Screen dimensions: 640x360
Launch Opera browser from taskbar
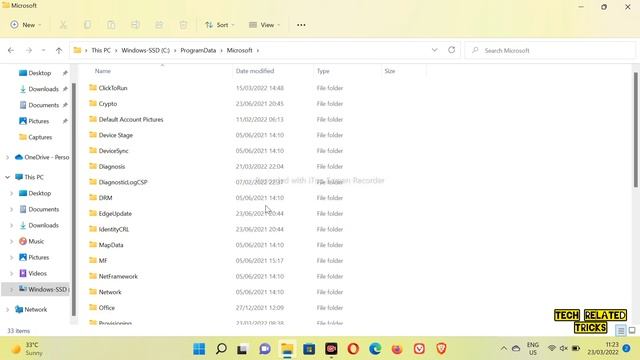pyautogui.click(x=353, y=349)
